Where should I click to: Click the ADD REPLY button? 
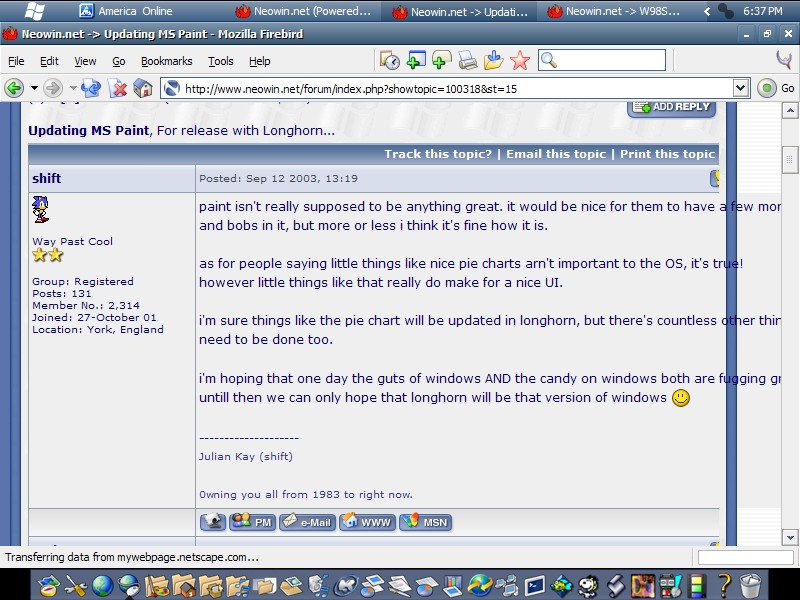[x=670, y=106]
